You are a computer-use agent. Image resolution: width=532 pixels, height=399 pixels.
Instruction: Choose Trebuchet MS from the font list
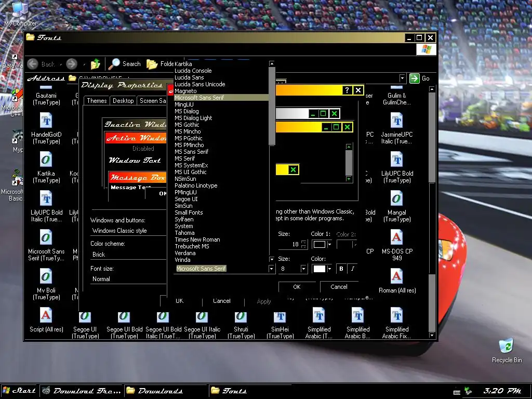221,246
